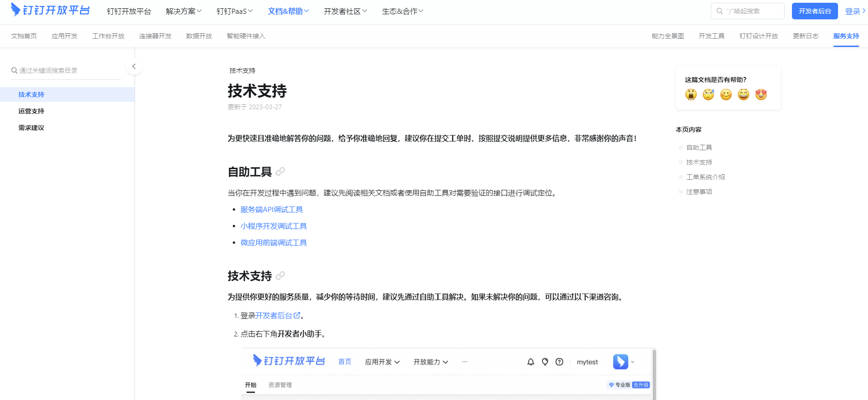Viewport: 868px width, 400px height.
Task: Open the 小程序开发调试工具 link
Action: (274, 226)
